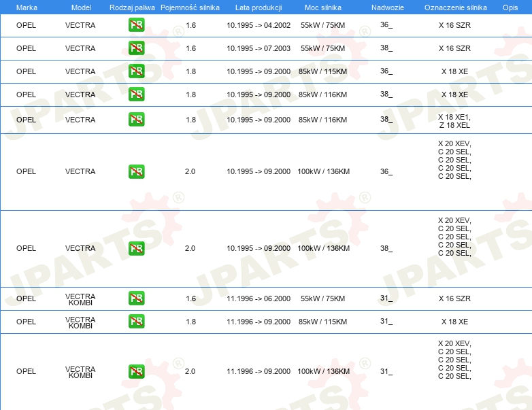This screenshot has width=532, height=410.
Task: Click the Moc silnika column header
Action: point(323,7)
